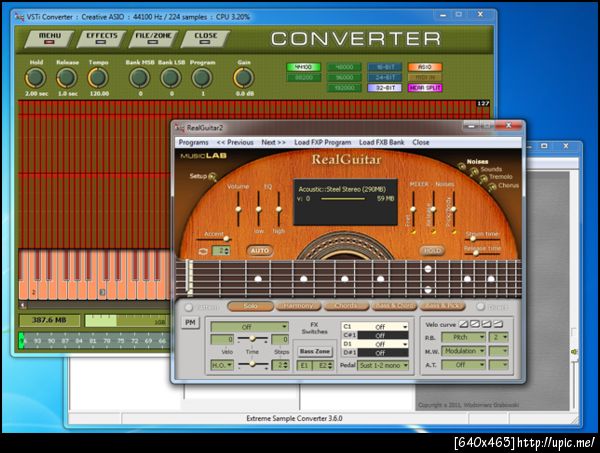Select the 16-BIT depth option
This screenshot has height=453, width=600.
point(385,67)
